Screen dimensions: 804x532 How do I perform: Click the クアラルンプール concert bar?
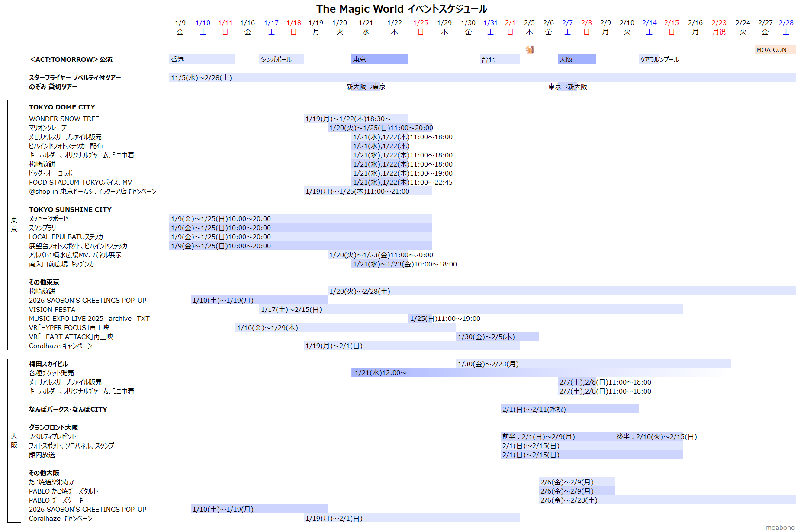coord(659,59)
